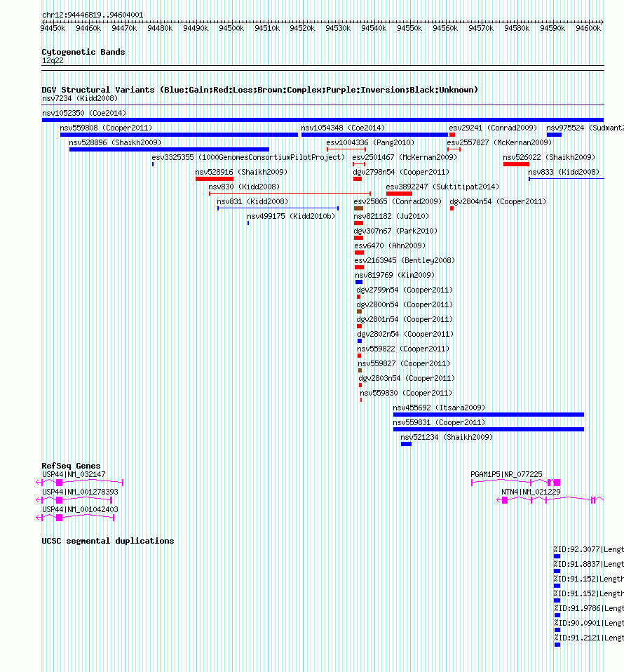Screen dimensions: 624x672
Task: Select esv6470 (Ahn2009) label
Action: click(x=390, y=246)
